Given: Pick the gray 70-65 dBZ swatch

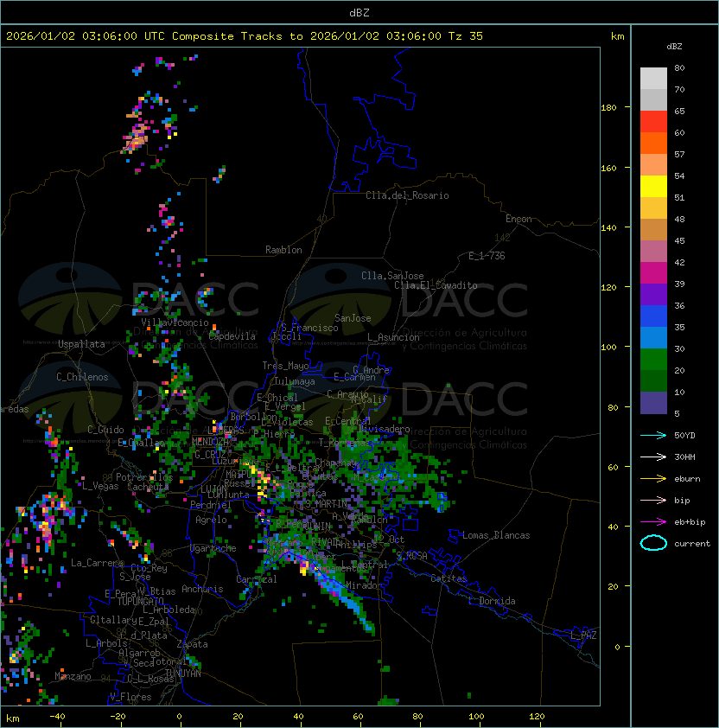Looking at the screenshot, I should click(653, 99).
